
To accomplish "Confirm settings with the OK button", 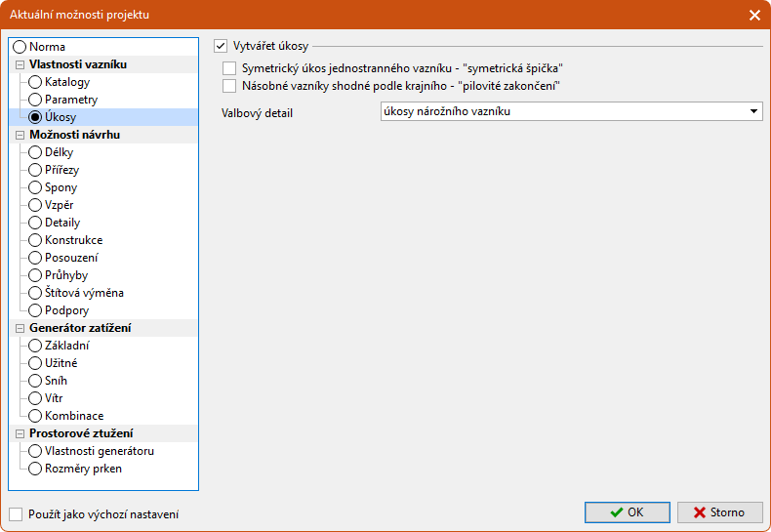I will pos(627,512).
